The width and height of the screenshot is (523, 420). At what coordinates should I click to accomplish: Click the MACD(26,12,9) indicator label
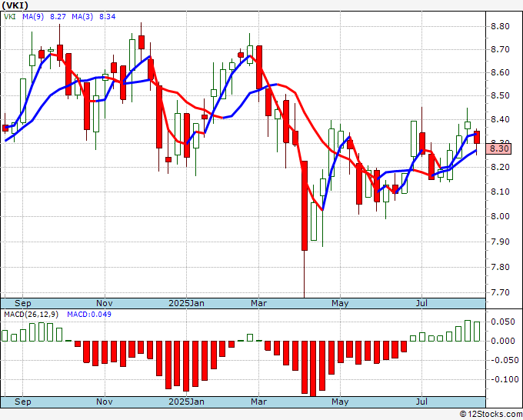pyautogui.click(x=32, y=315)
